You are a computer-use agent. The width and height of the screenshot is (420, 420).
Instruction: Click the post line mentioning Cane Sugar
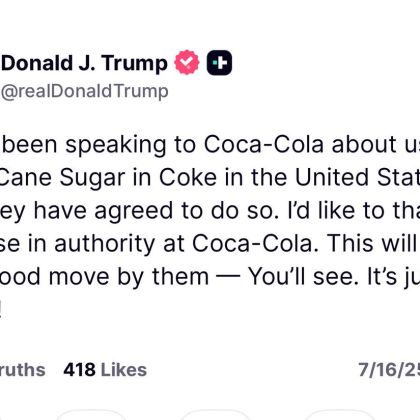click(x=210, y=178)
